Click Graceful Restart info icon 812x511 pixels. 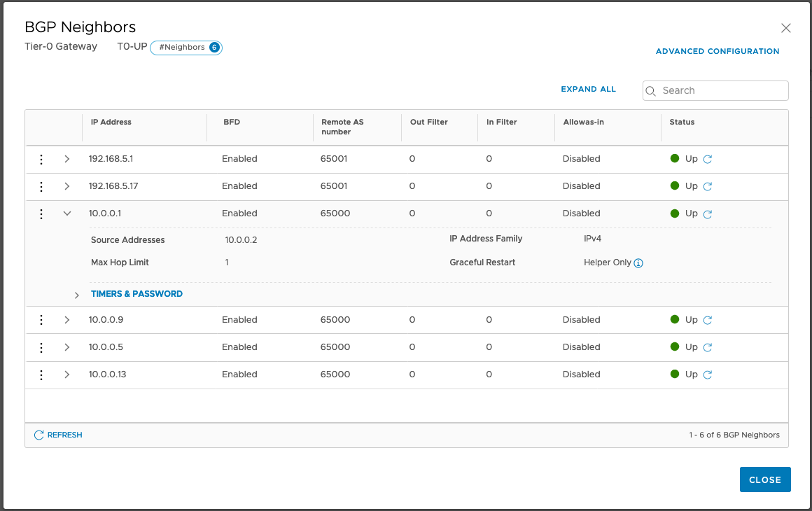(638, 263)
